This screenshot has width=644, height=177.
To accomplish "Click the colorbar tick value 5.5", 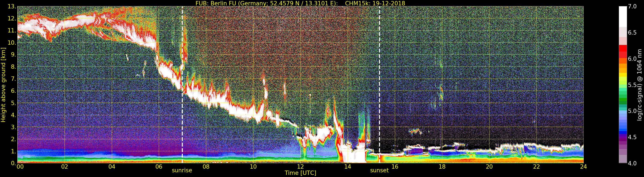I will coord(632,85).
